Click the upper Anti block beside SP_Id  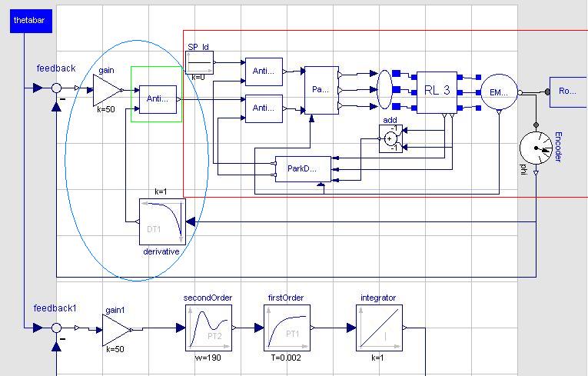tap(263, 72)
